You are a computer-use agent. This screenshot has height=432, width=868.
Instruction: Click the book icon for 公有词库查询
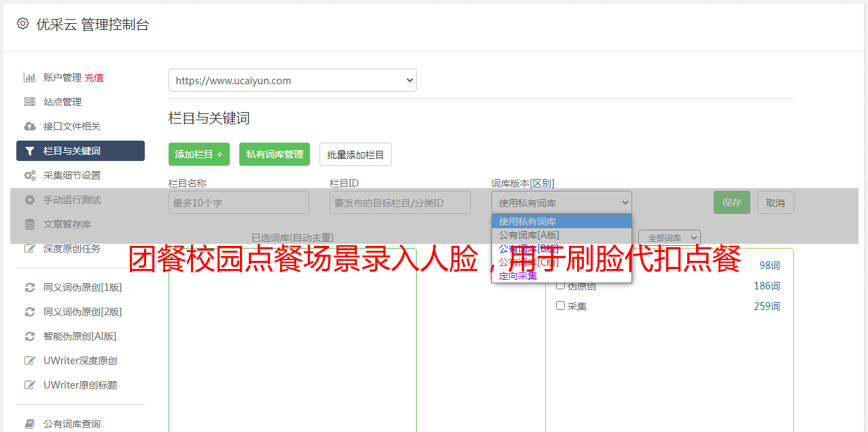click(x=29, y=424)
